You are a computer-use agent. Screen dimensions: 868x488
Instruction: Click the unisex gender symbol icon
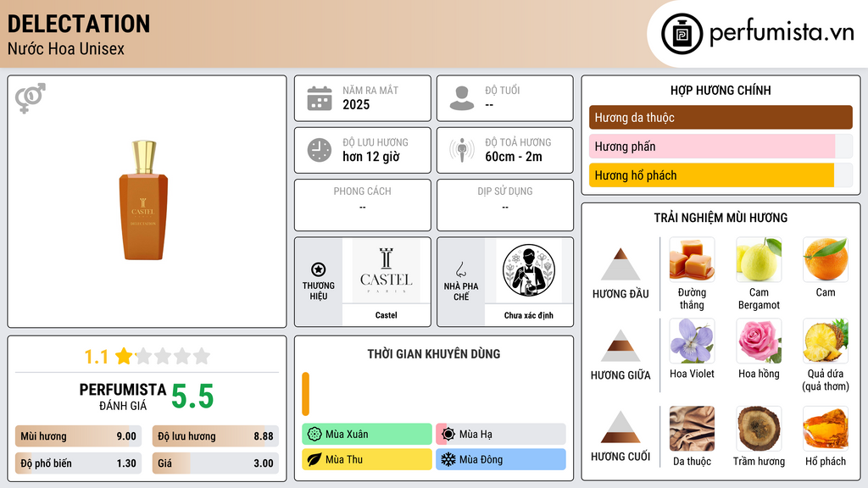point(31,98)
